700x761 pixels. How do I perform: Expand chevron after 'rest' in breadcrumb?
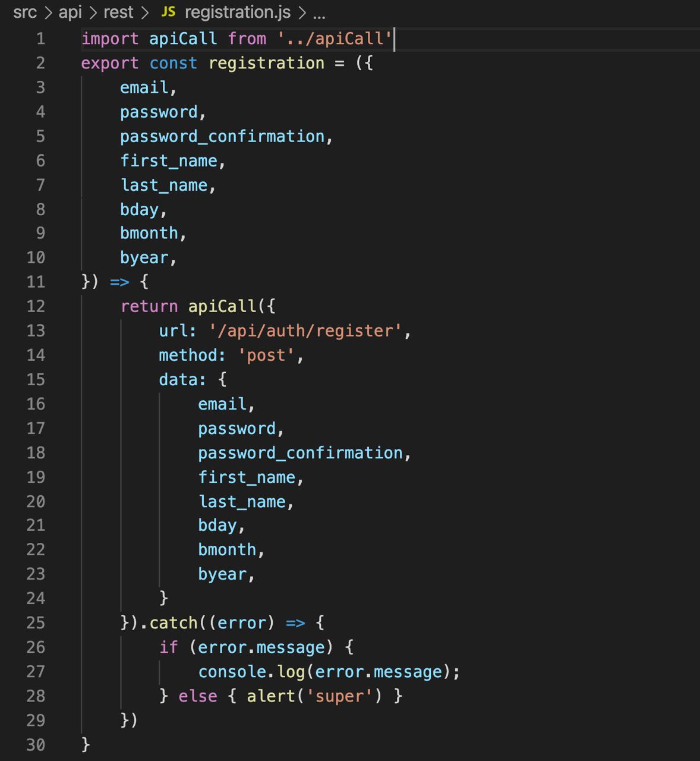tap(145, 12)
